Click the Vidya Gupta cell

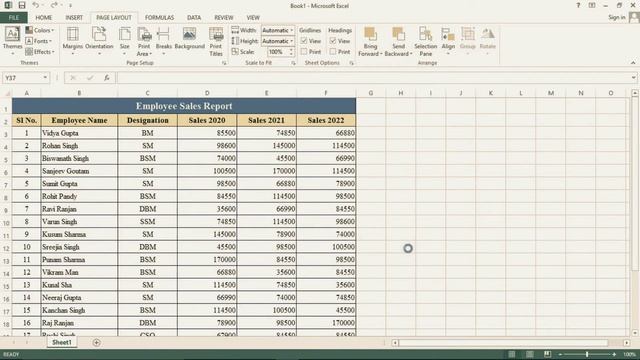(79, 133)
